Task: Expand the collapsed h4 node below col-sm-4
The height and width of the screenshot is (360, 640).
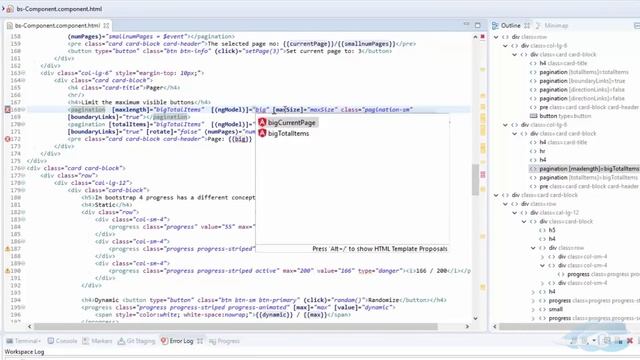Action: [x=533, y=292]
